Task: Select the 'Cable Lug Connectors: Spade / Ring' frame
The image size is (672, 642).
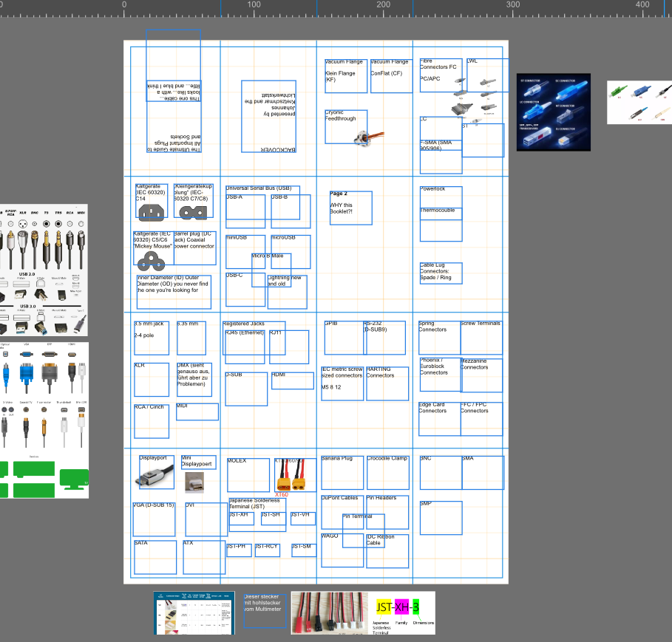Action: pyautogui.click(x=441, y=273)
